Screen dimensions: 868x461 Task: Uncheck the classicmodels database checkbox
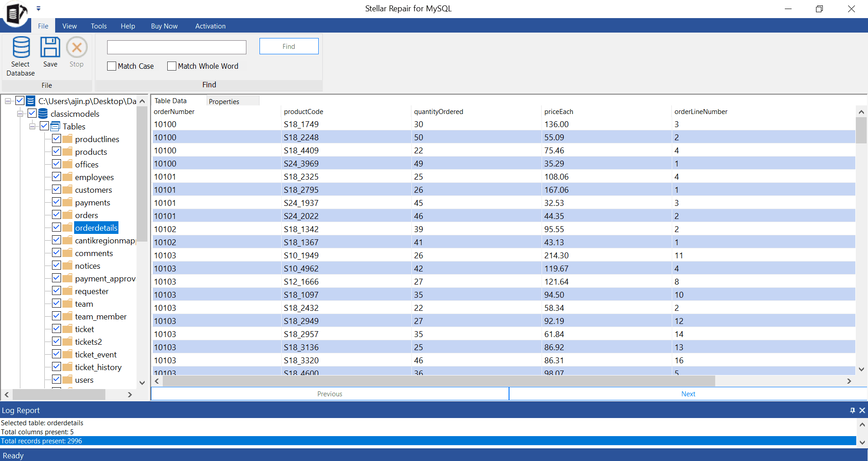pos(32,113)
